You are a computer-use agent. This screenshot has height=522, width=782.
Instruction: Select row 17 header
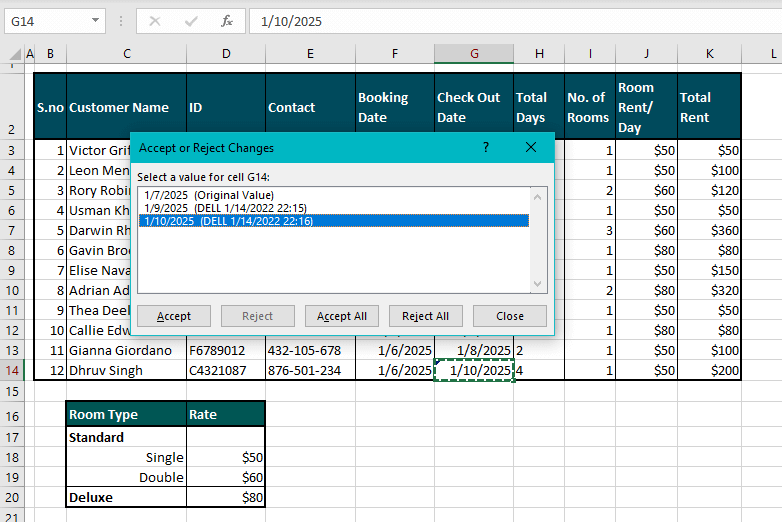pyautogui.click(x=12, y=437)
